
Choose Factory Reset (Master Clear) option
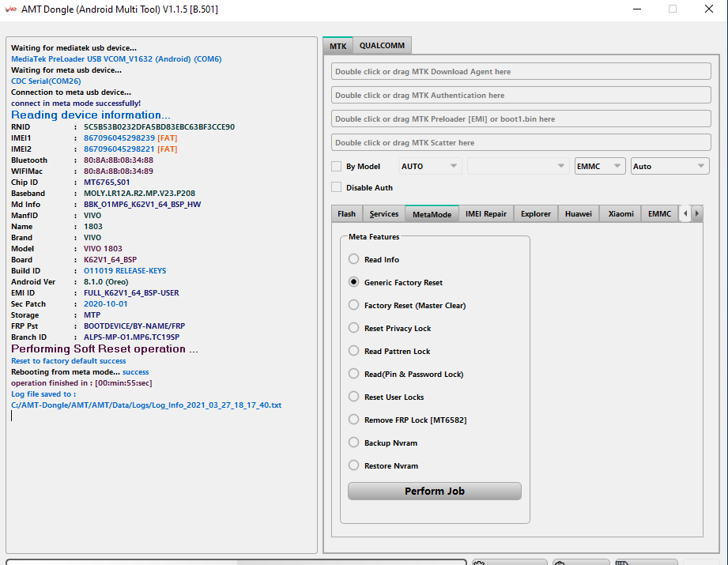coord(353,305)
